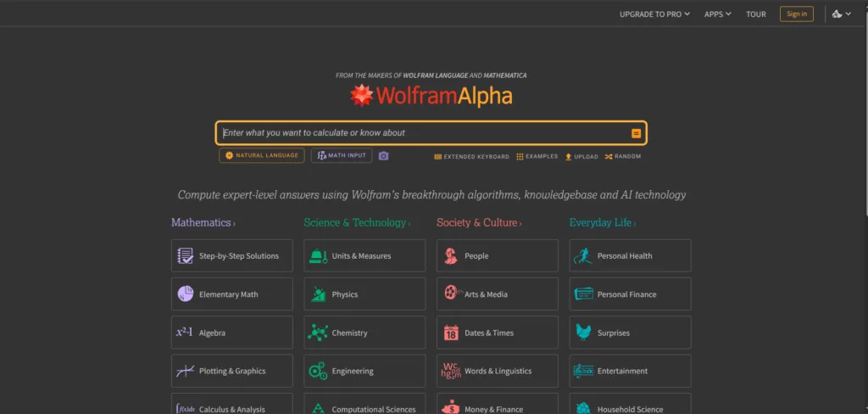Select Natural Language input mode

262,156
